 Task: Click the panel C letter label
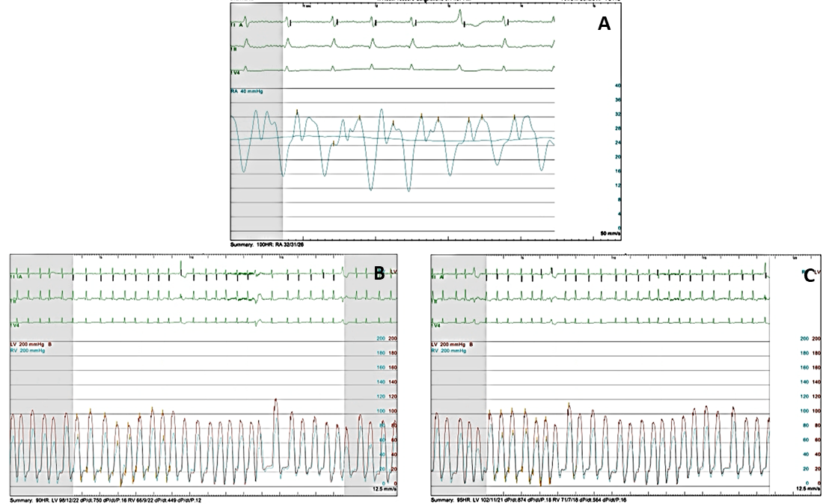(808, 276)
